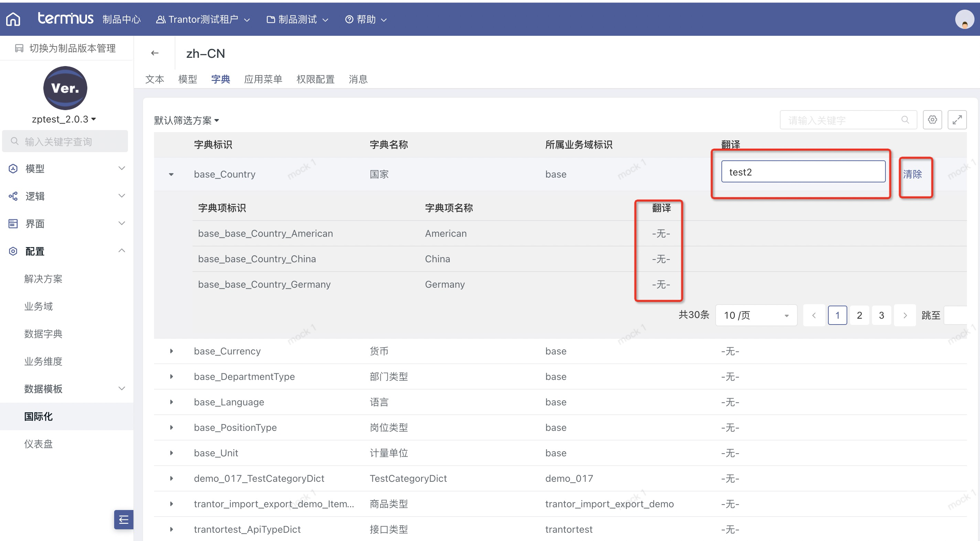This screenshot has height=541, width=980.
Task: Focus the 输入关键字查询 sidebar search
Action: coord(65,141)
